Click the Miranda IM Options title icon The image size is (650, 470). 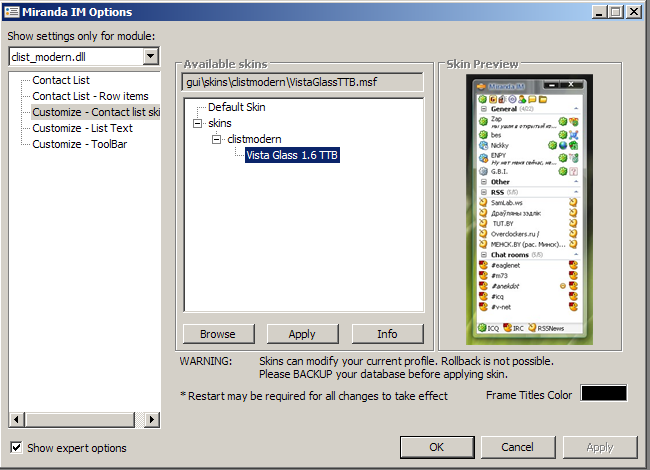click(12, 12)
